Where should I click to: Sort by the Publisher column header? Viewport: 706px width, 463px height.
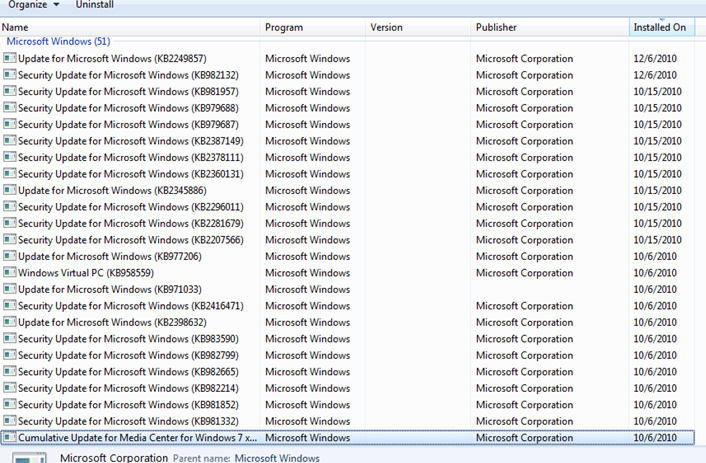click(x=549, y=27)
